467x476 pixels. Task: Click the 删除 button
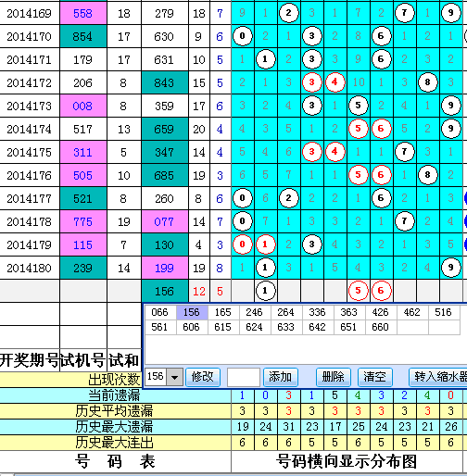334,377
